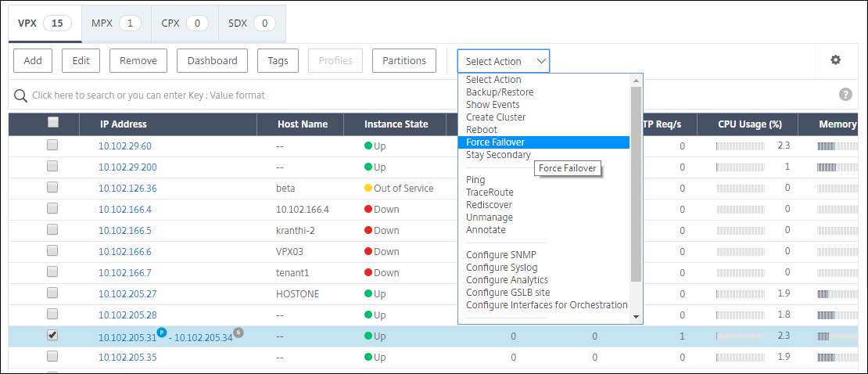Screen dimensions: 868x374
Task: Switch to the MPX tab
Action: point(117,23)
